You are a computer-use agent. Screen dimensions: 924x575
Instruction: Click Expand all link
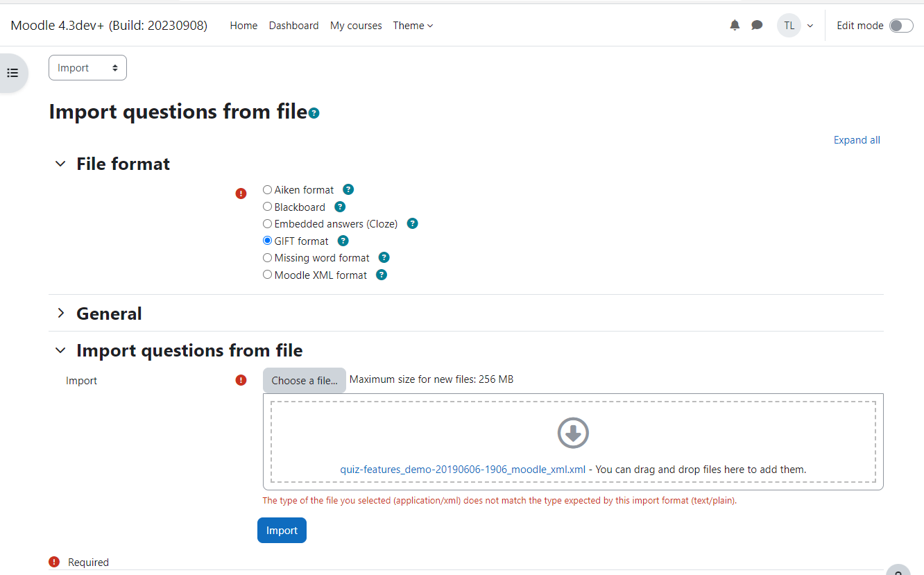tap(857, 140)
